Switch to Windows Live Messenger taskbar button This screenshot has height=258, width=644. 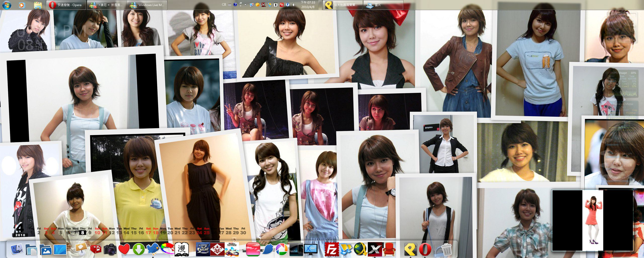(x=147, y=5)
